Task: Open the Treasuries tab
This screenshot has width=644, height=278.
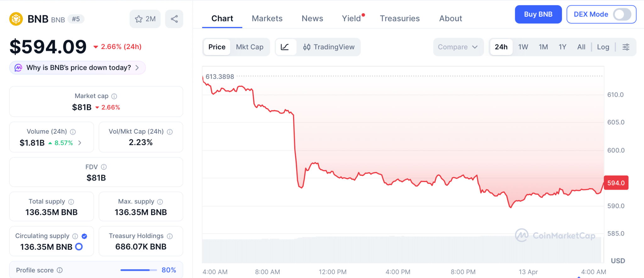Action: [x=400, y=19]
